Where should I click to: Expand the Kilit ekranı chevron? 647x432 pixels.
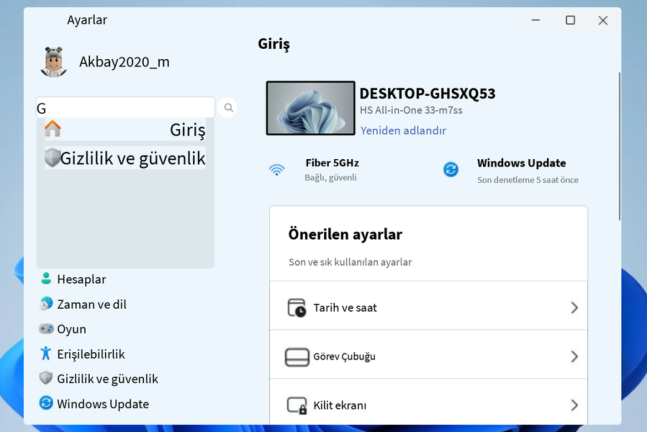574,405
